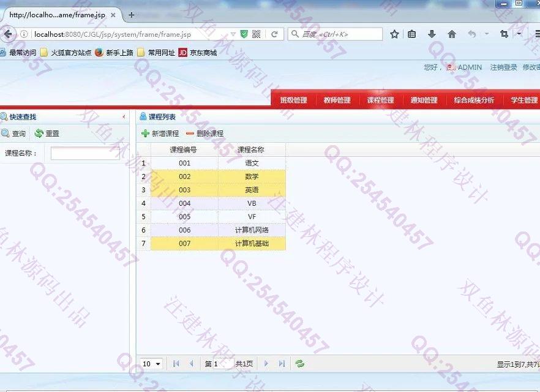The width and height of the screenshot is (540, 392).
Task: Click the 注销登录 logout link
Action: (x=503, y=67)
